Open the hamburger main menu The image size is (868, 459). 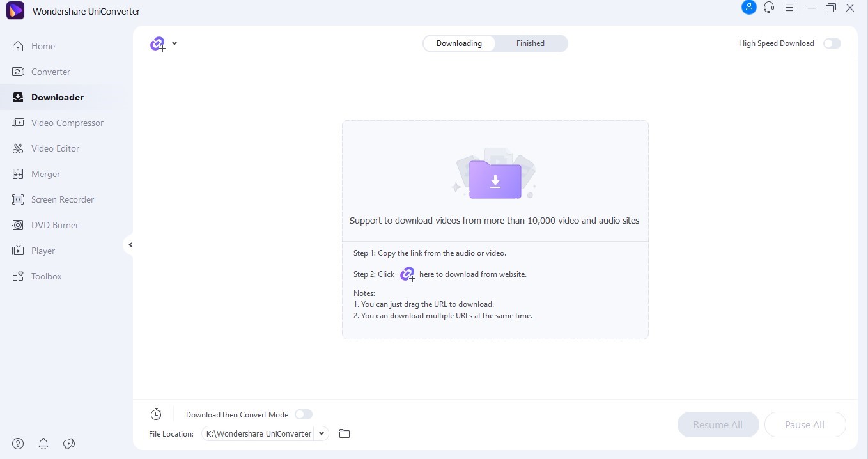[x=789, y=8]
